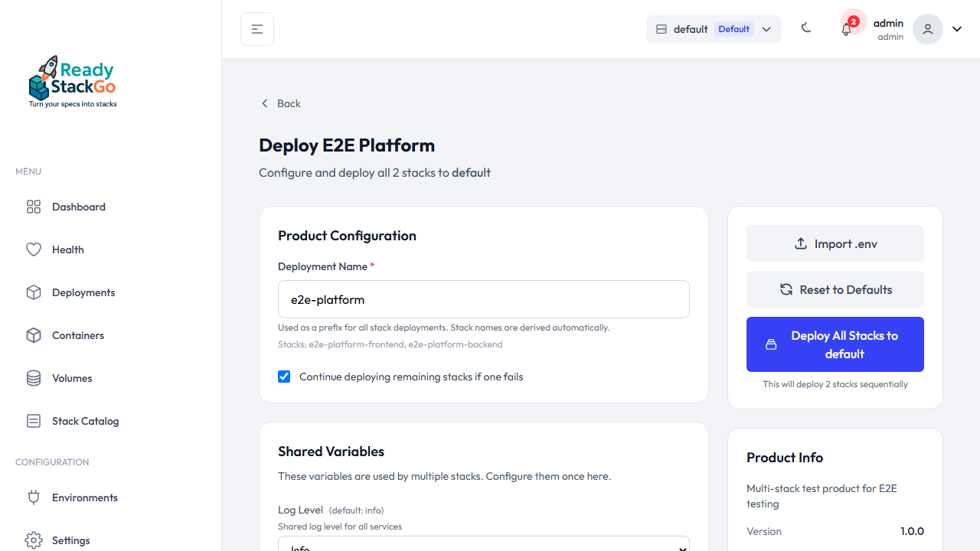Screen dimensions: 980x551
Task: Click the admin user avatar
Action: (927, 28)
